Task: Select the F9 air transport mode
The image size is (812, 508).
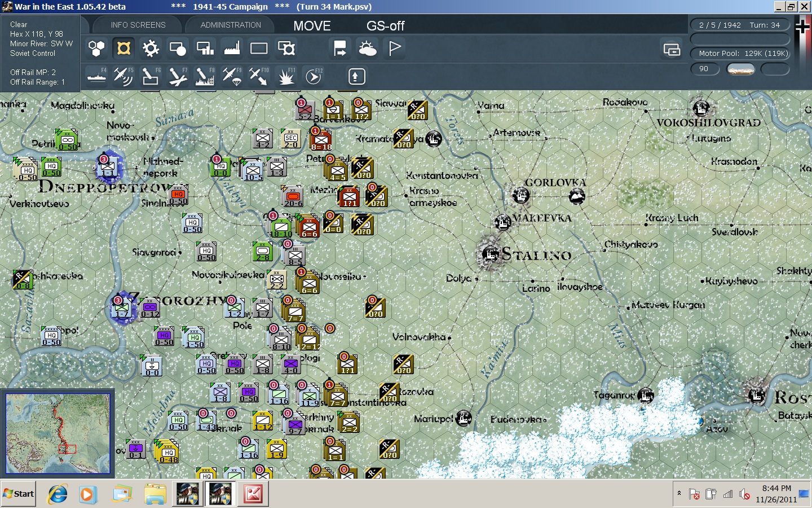Action: point(232,76)
